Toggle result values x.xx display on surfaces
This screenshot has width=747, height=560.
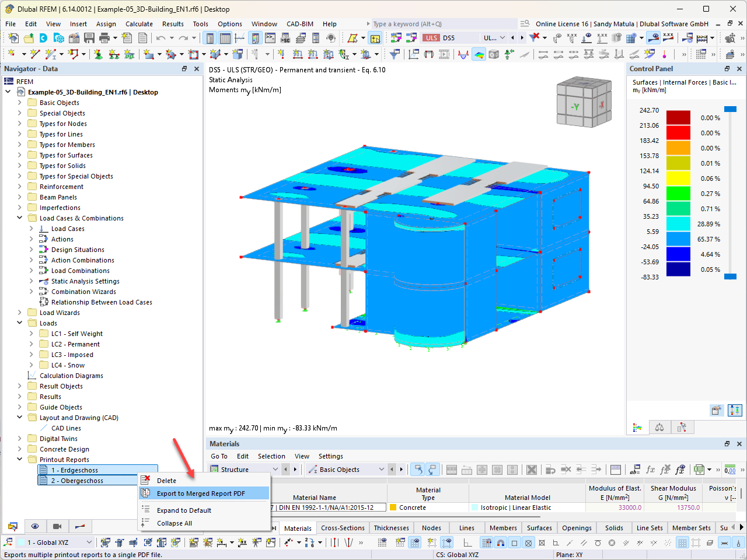coord(668,38)
